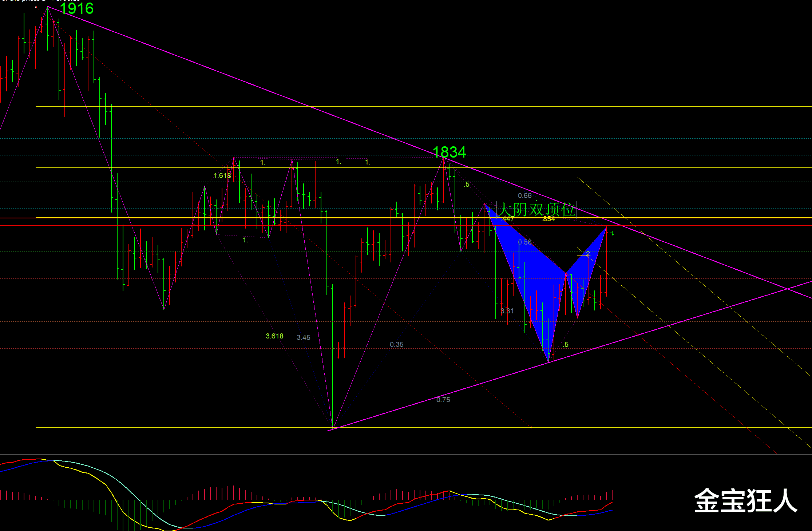Viewport: 812px width, 531px height.
Task: Click the .5 label below 1834 peak
Action: point(467,185)
